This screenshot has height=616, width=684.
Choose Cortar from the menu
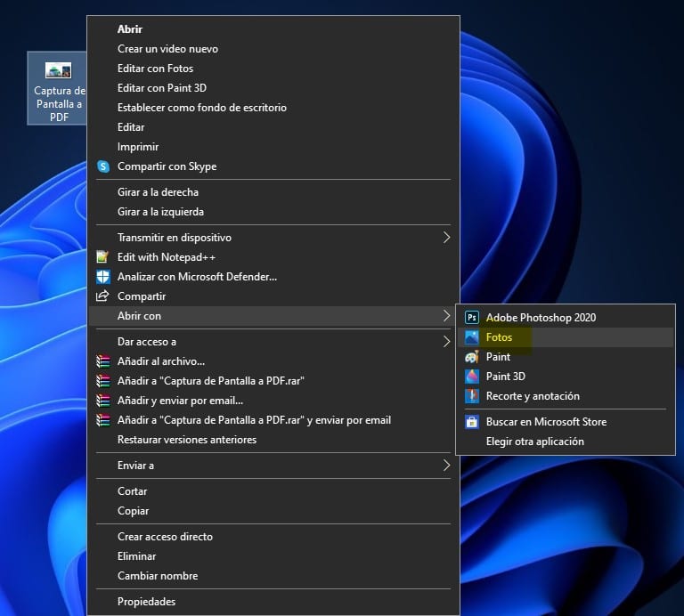(273, 491)
